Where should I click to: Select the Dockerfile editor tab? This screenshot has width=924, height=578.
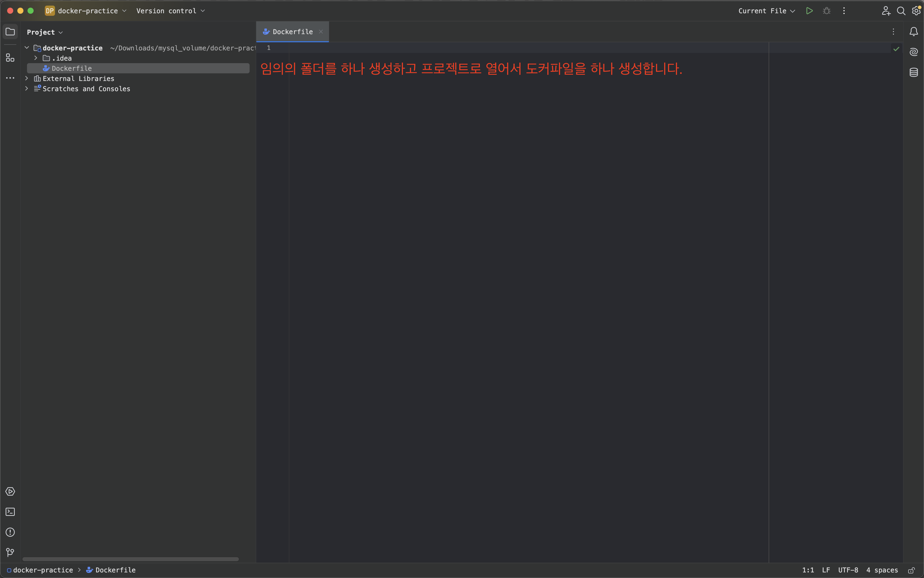[x=292, y=32]
